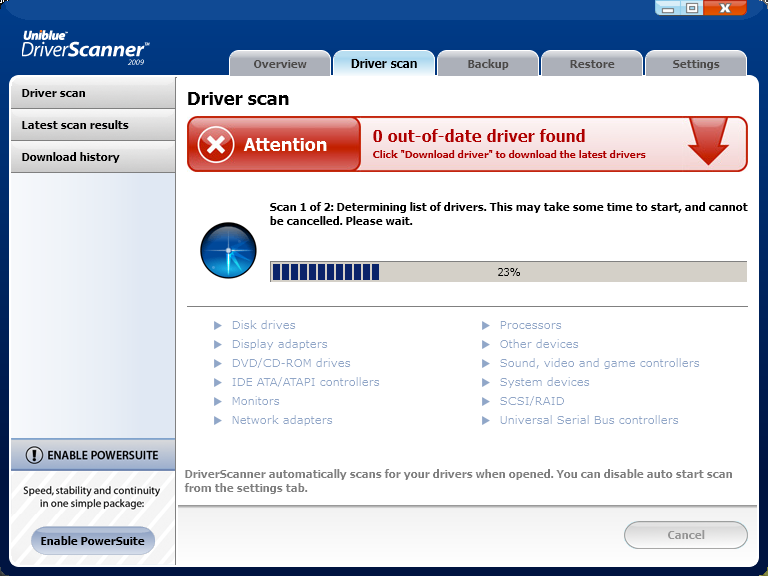Open Download history in sidebar
Image resolution: width=768 pixels, height=576 pixels.
70,157
